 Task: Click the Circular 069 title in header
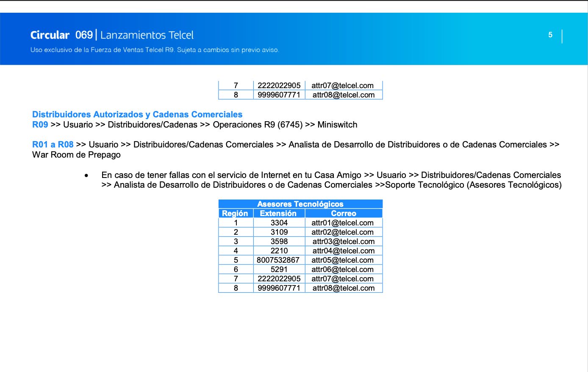tap(61, 35)
